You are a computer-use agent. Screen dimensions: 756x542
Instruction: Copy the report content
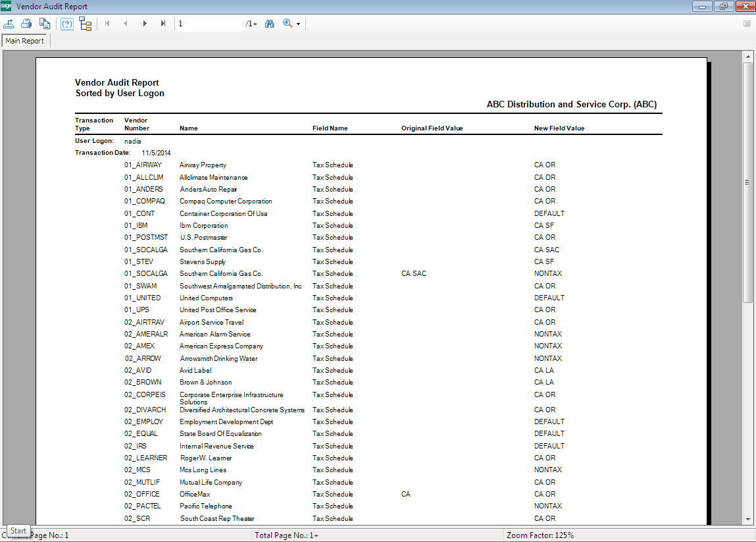point(45,24)
